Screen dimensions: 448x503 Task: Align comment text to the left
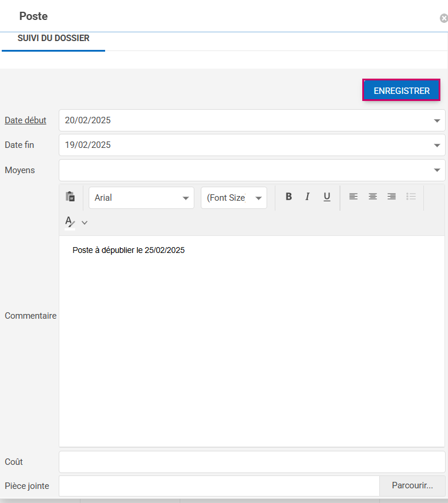353,197
